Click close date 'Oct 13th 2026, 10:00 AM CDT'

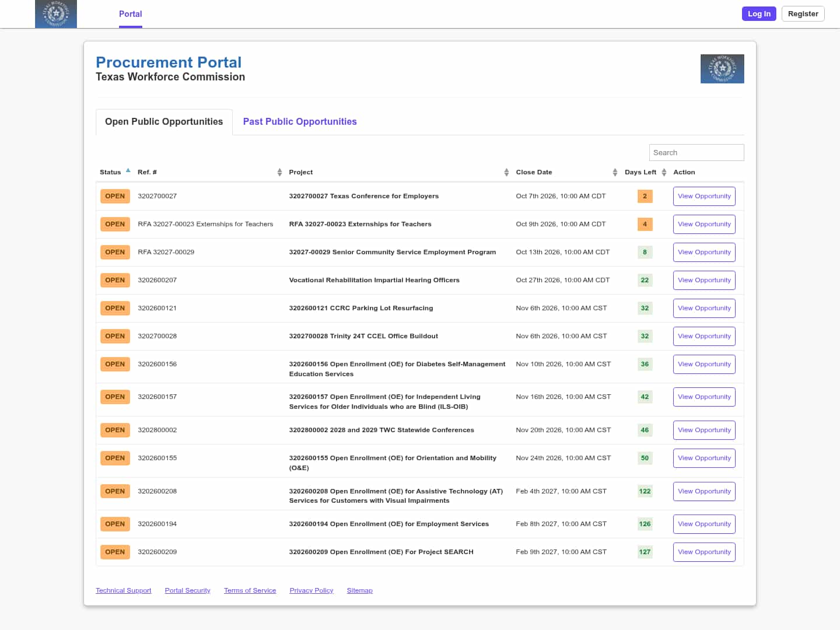tap(563, 253)
